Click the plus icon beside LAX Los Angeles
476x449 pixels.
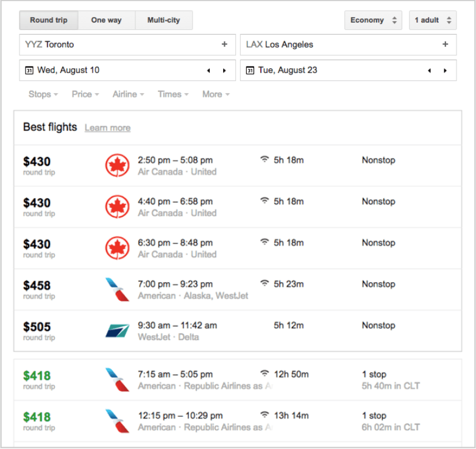[445, 44]
